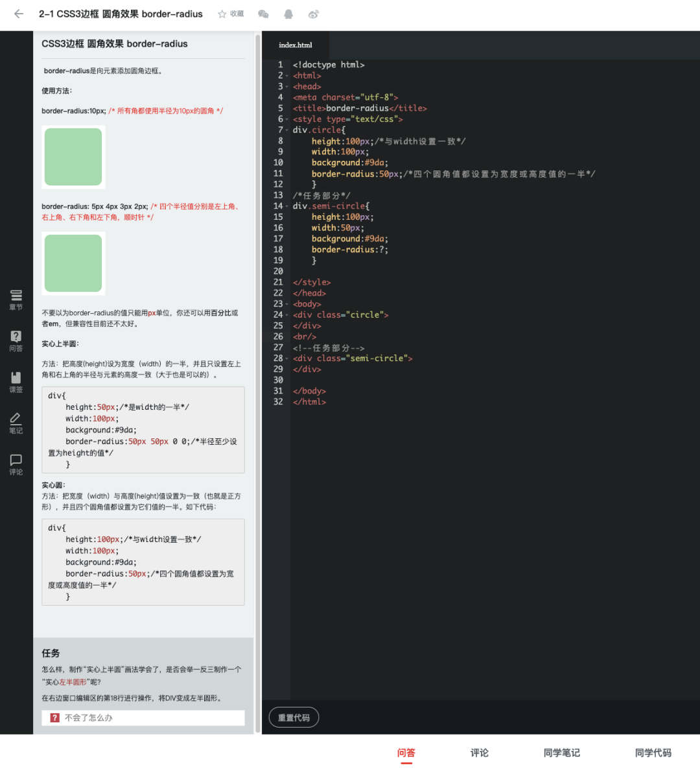Viewport: 700px width, 771px height.
Task: Collapse the html tag fold arrow on line 2
Action: [287, 76]
